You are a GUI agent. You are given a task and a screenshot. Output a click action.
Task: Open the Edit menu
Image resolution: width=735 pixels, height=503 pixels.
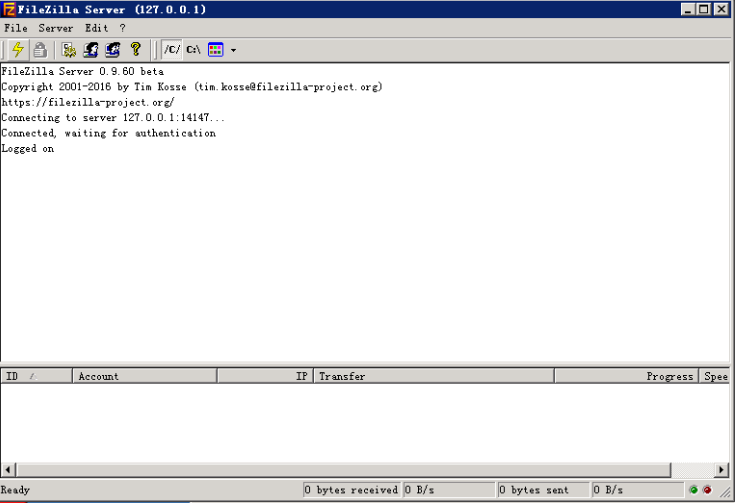tap(97, 28)
